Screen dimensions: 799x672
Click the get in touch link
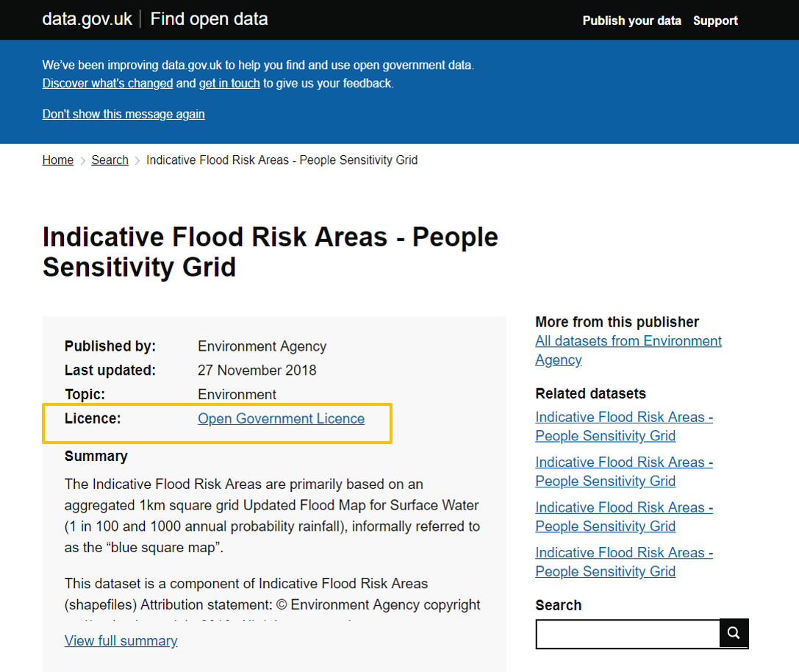click(229, 84)
